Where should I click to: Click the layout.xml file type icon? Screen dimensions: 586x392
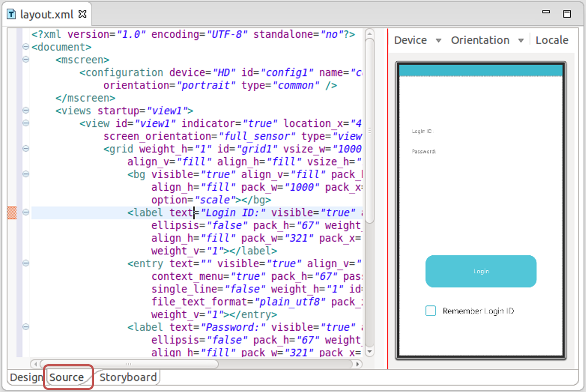pos(12,14)
